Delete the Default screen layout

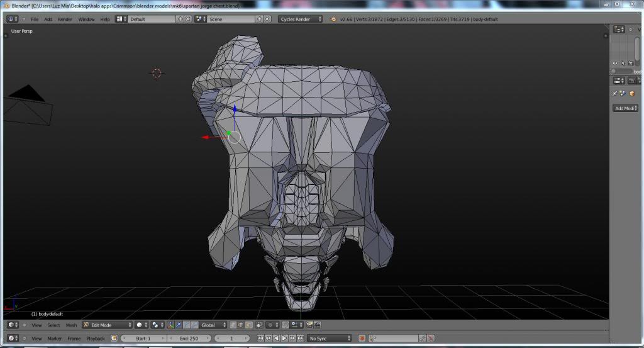pos(187,19)
